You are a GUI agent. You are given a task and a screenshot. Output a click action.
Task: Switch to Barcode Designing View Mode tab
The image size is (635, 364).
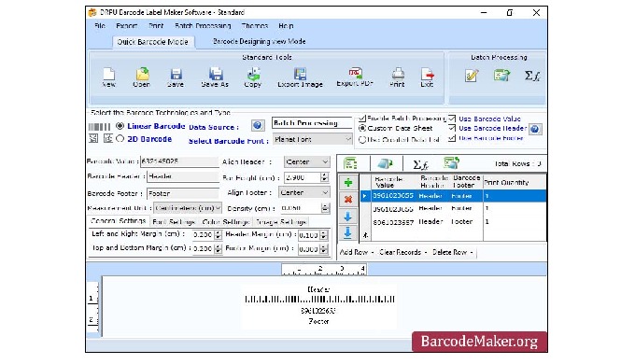tap(260, 41)
